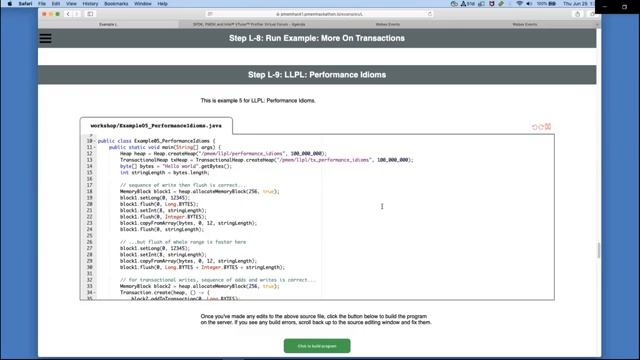This screenshot has height=360, width=640.
Task: Click the line 32 comment about transactional writes
Action: pos(218,280)
